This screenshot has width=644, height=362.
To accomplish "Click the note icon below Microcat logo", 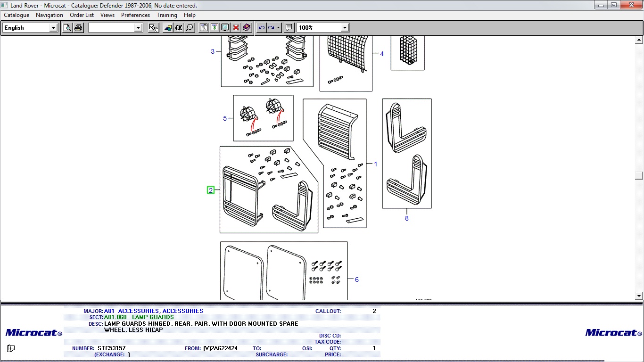I will 11,349.
